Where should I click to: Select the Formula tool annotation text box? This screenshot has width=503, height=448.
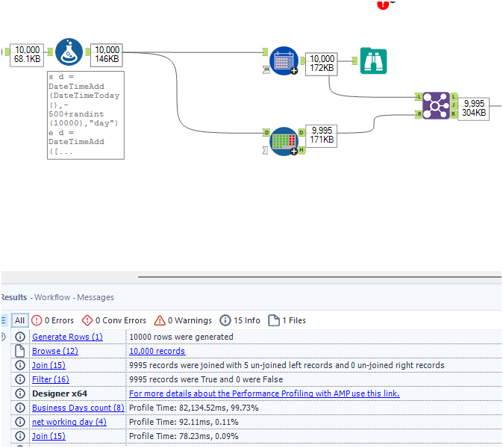(86, 115)
